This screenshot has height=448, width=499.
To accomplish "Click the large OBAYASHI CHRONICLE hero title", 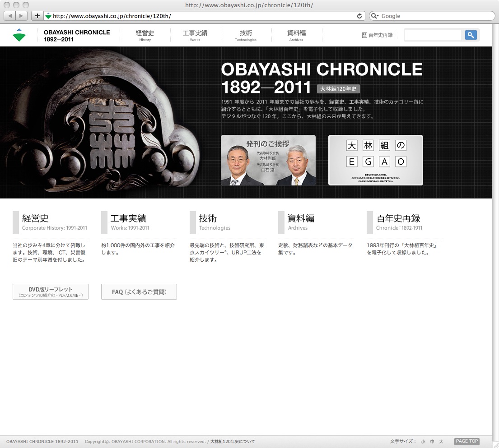I will 322,78.
